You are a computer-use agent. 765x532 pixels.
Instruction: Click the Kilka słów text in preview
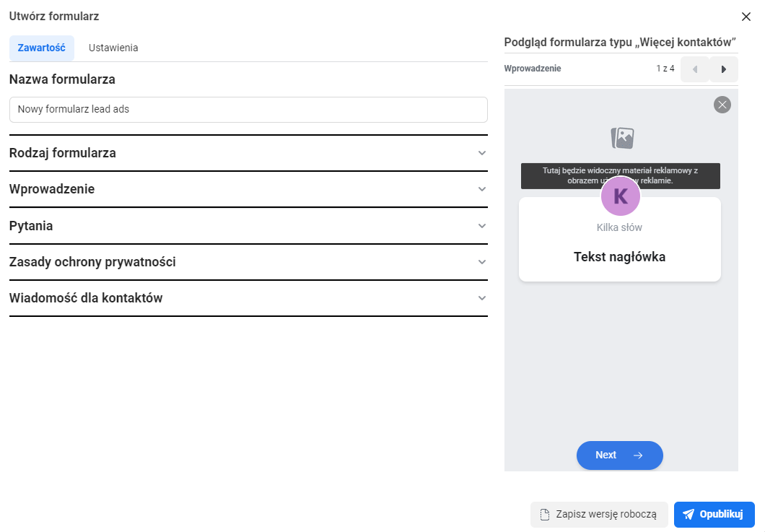(619, 227)
